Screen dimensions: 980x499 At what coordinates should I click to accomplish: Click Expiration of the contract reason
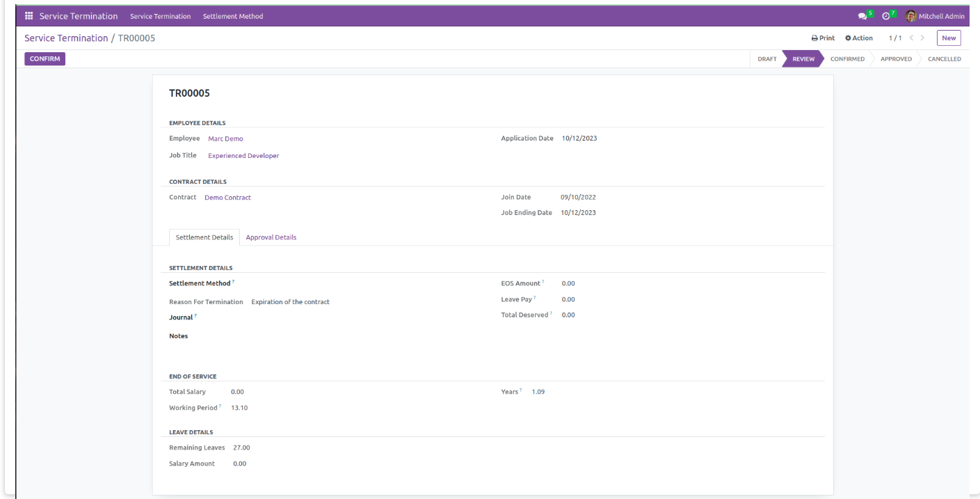tap(290, 302)
